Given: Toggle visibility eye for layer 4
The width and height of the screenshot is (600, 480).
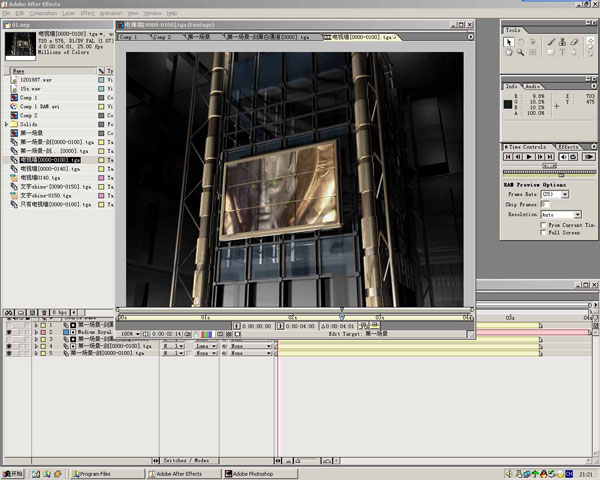Looking at the screenshot, I should pos(9,346).
